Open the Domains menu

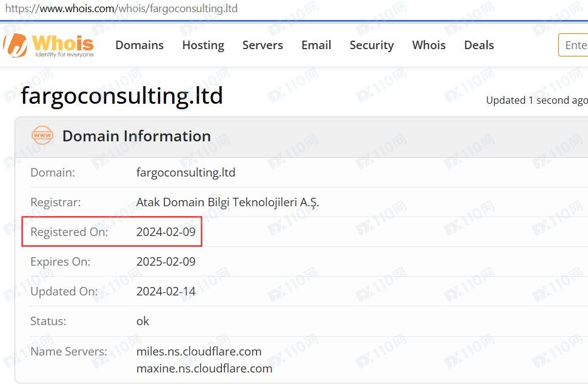tap(139, 45)
